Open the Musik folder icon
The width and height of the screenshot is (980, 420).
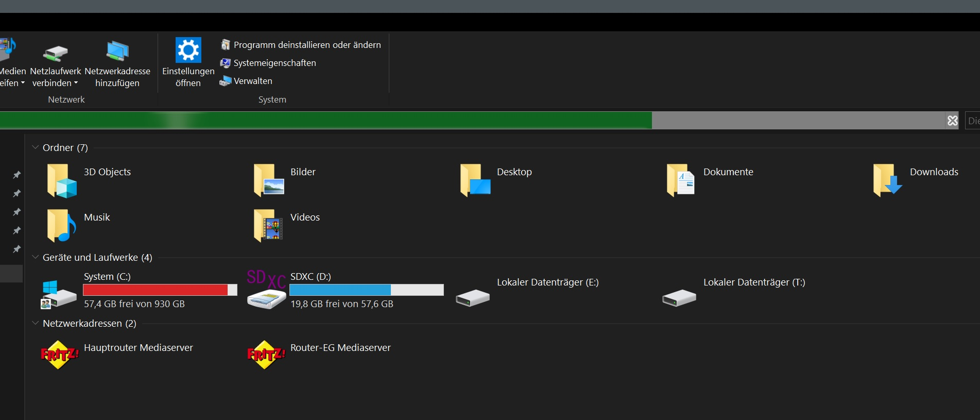(x=61, y=225)
